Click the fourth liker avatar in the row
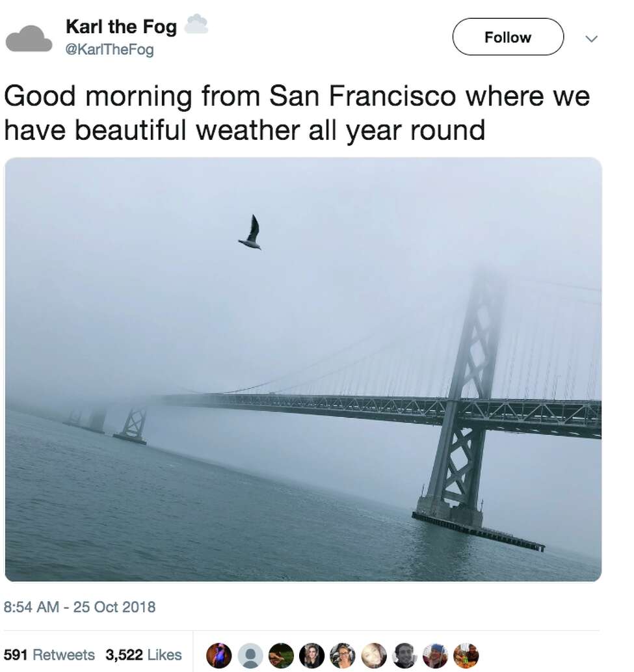 pos(311,655)
